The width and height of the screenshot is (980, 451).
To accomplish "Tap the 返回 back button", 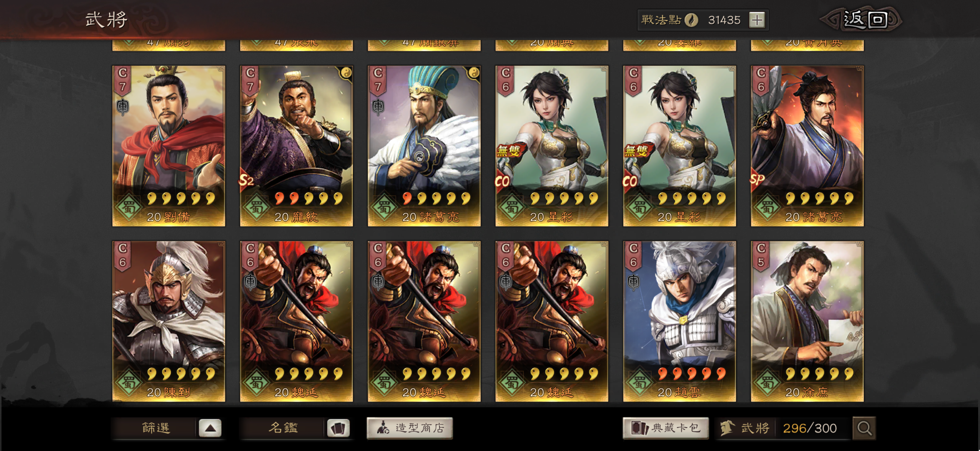I will (x=864, y=19).
